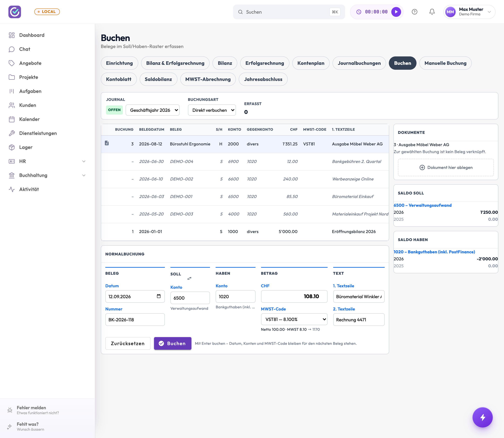Screen dimensions: 504x438
Task: Click the purple Buchen submit button
Action: pos(172,343)
